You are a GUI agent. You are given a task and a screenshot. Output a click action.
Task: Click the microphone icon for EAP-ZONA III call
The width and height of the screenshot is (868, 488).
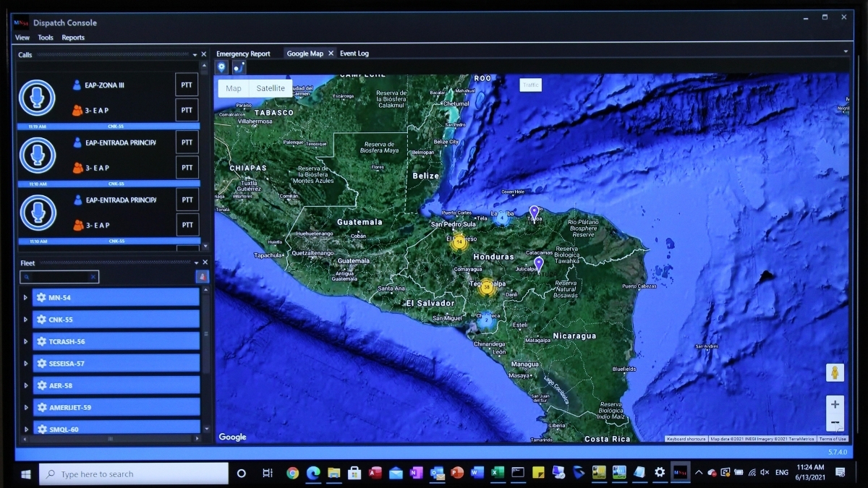pyautogui.click(x=37, y=98)
